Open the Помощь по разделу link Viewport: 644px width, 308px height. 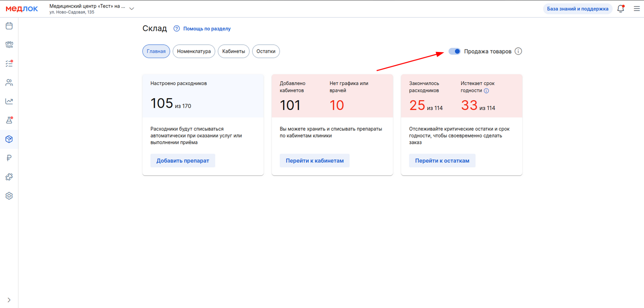(207, 29)
